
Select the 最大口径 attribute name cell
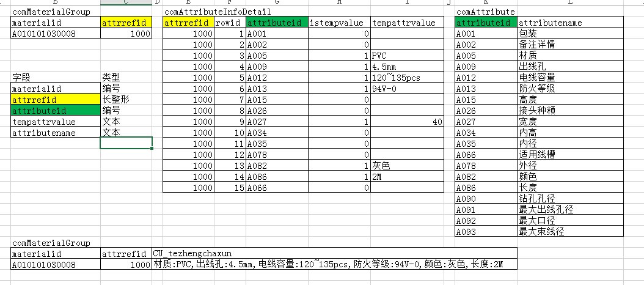pos(570,221)
